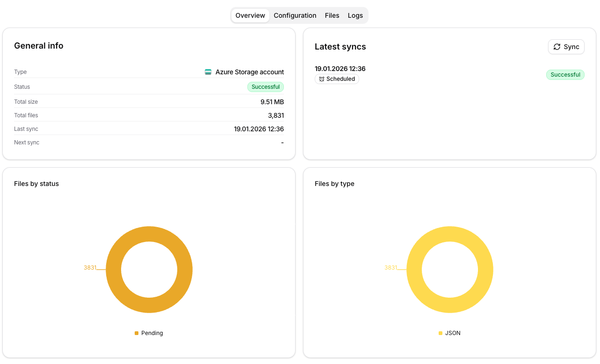
Task: View the Logs tab
Action: 355,15
